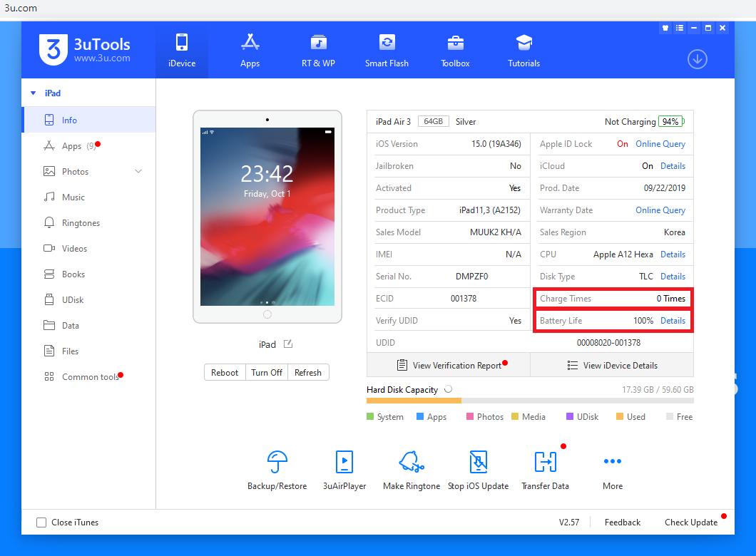This screenshot has width=756, height=556.
Task: Click the iPad lock screen preview
Action: pos(267,216)
